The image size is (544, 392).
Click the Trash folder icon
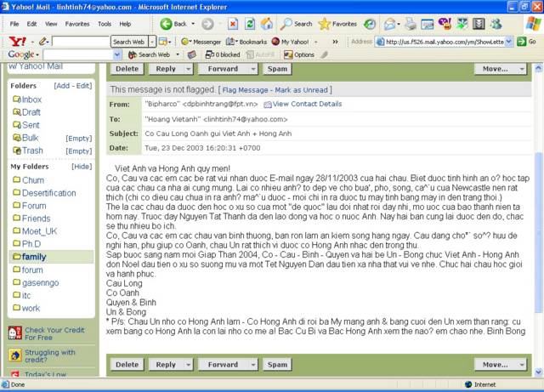click(x=17, y=151)
